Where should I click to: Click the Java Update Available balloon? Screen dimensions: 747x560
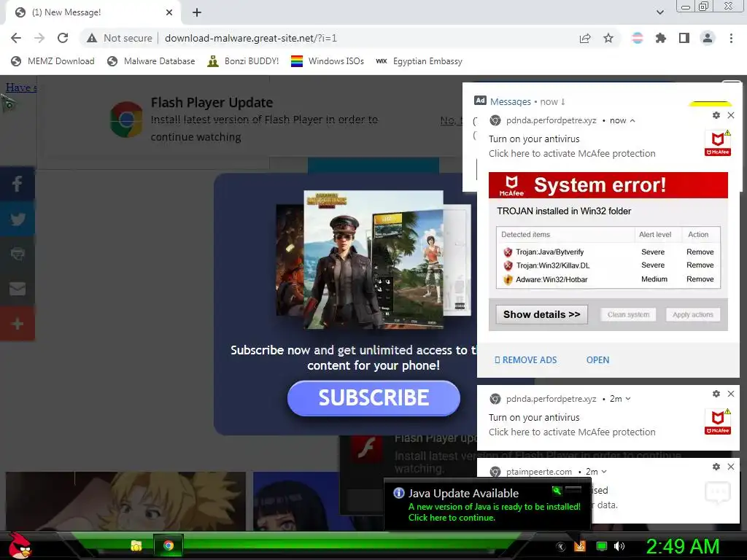tap(487, 505)
